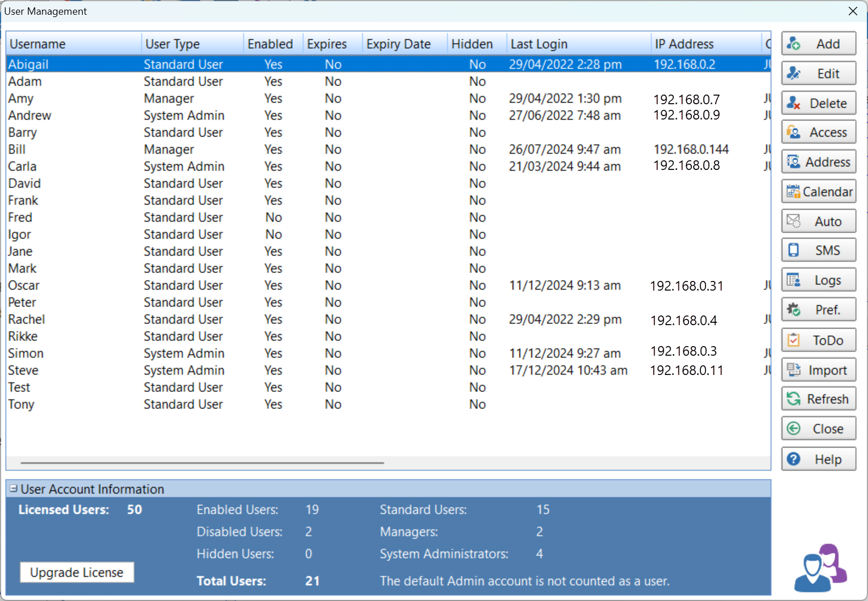Click the Upgrade License button
Image resolution: width=868 pixels, height=601 pixels.
(x=77, y=572)
